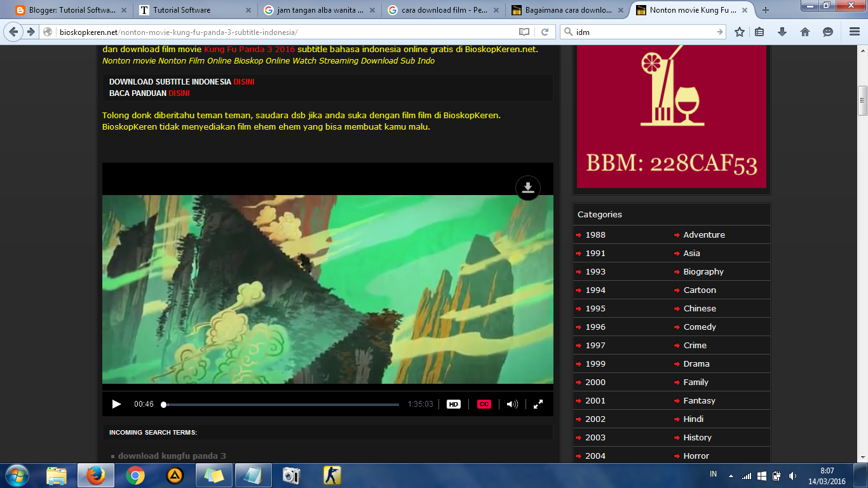Click Kung Fu Panda 3 2016 link

click(250, 50)
